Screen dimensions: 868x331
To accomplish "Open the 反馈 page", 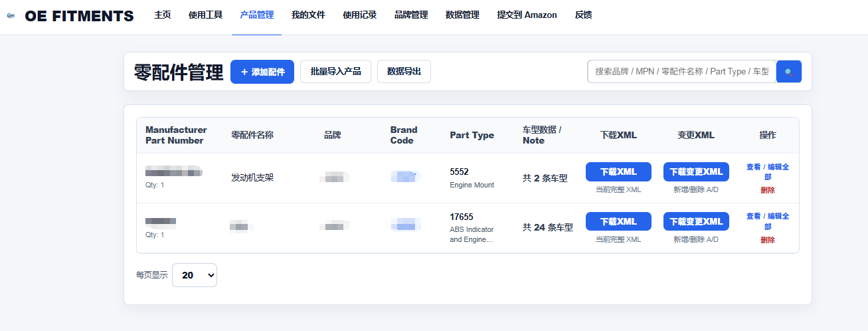I will [583, 15].
